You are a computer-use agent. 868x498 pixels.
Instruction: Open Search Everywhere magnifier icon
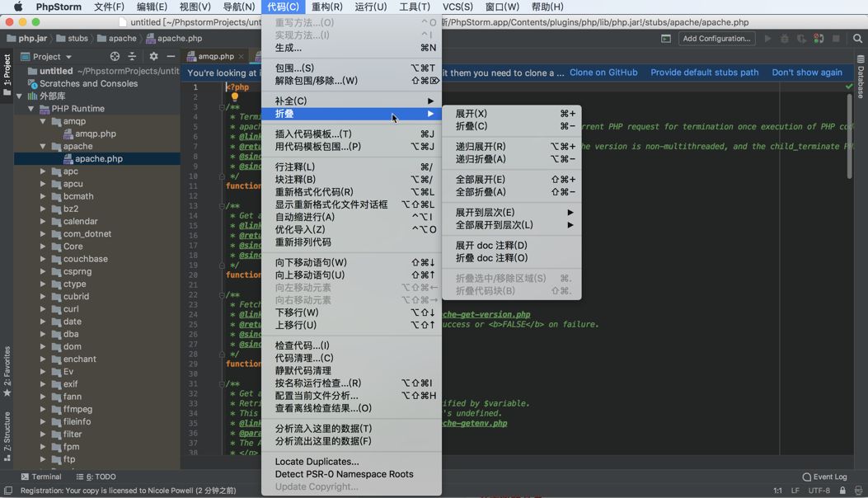(857, 39)
